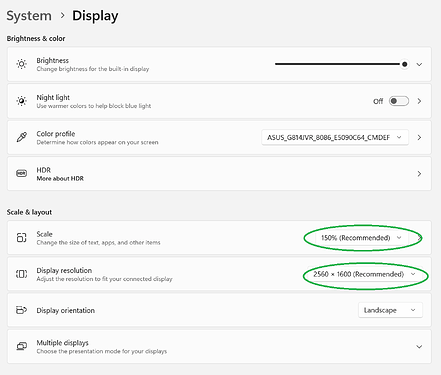
Task: Click the HDR row title
Action: (44, 170)
